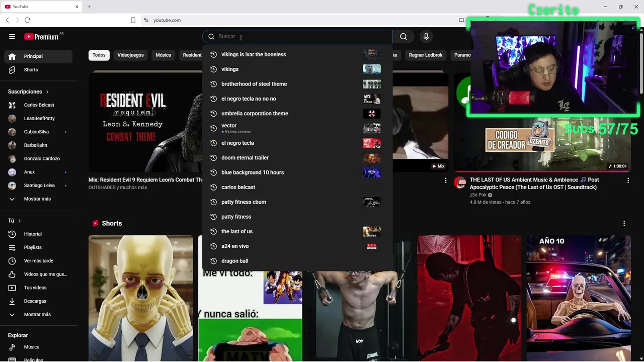This screenshot has width=644, height=362.
Task: Open BarbaKahn subscription
Action: pos(38,145)
